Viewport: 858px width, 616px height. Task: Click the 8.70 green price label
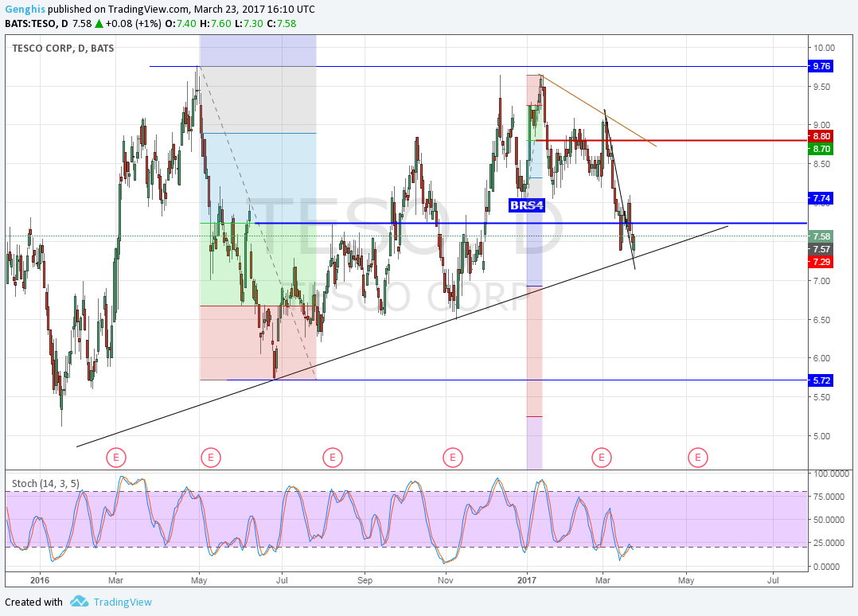point(821,149)
